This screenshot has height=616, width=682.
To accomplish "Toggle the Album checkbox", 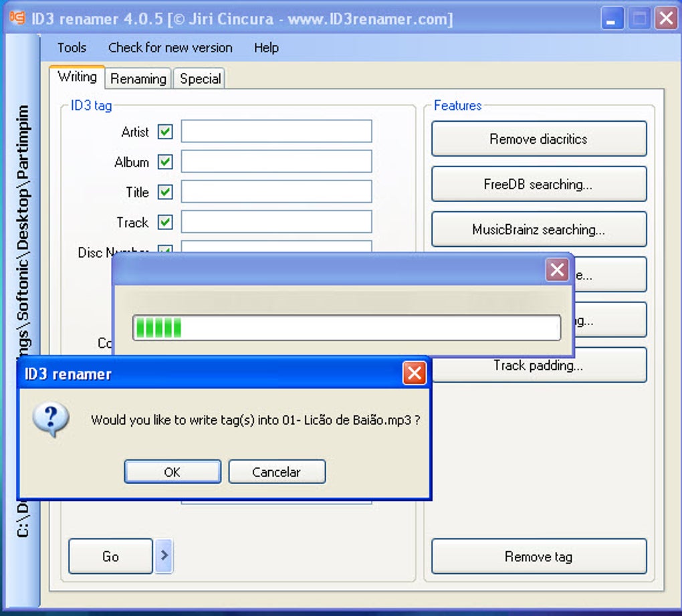I will tap(165, 162).
